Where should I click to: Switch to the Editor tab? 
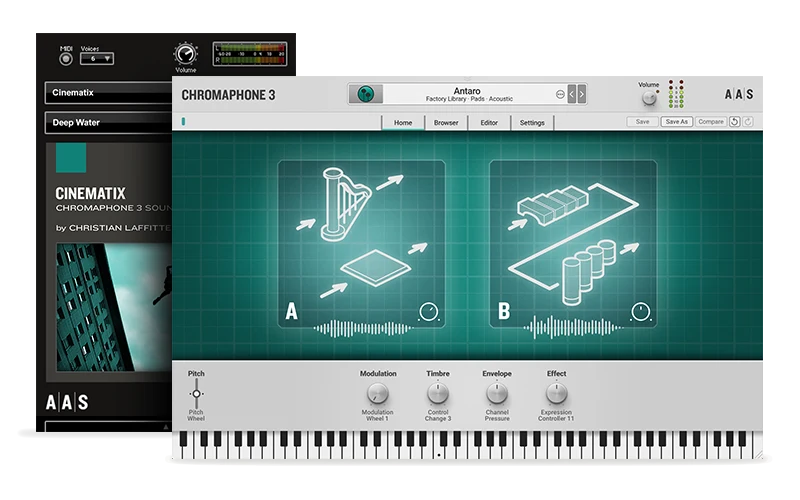coord(489,122)
